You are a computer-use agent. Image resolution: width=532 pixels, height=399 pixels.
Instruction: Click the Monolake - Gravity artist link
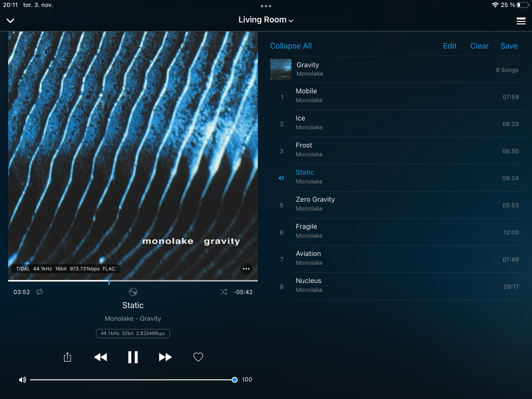click(133, 318)
